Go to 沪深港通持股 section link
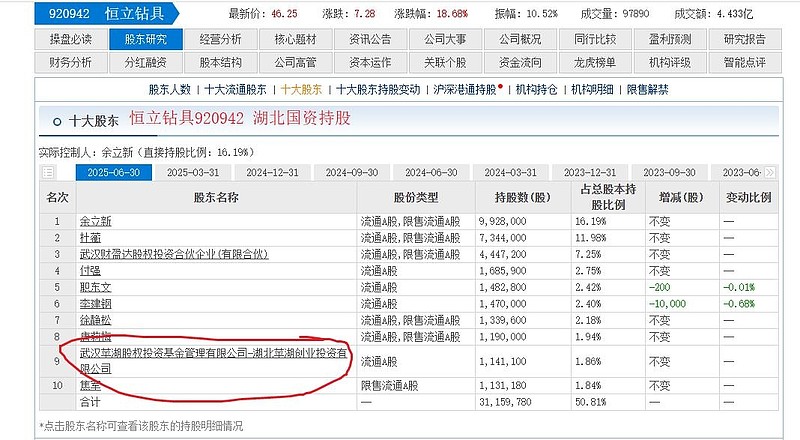Screen dimensions: 800x440 coord(465,90)
